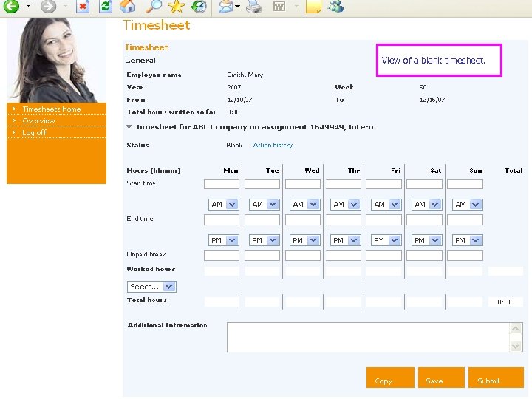Open Saturday end PM dropdown

click(427, 240)
